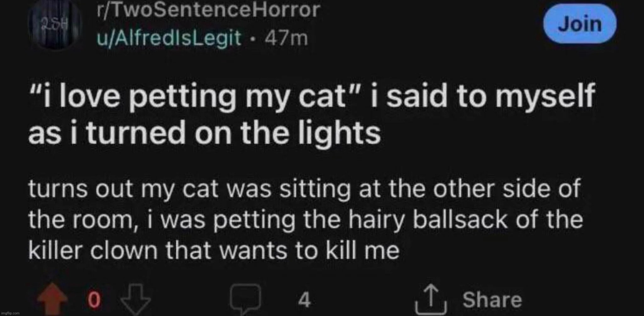The width and height of the screenshot is (644, 316).
Task: Open the r/TwoSentenceHorror subreddit link
Action: 208,10
